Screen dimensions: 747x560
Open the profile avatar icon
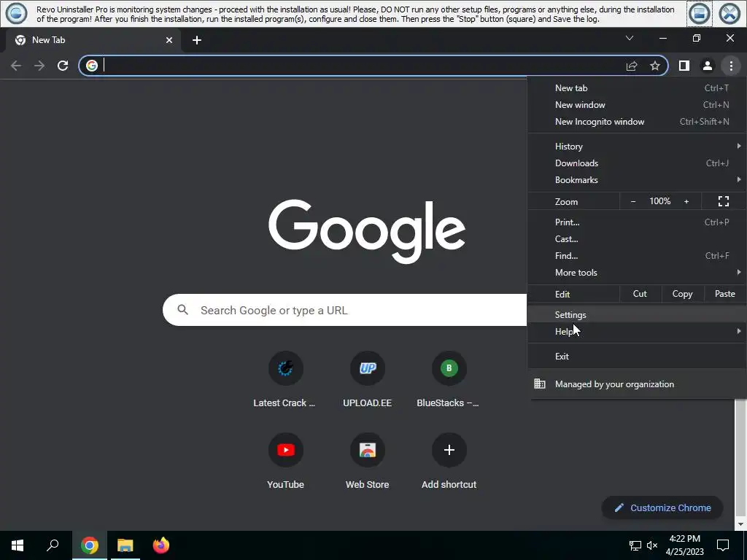(708, 66)
